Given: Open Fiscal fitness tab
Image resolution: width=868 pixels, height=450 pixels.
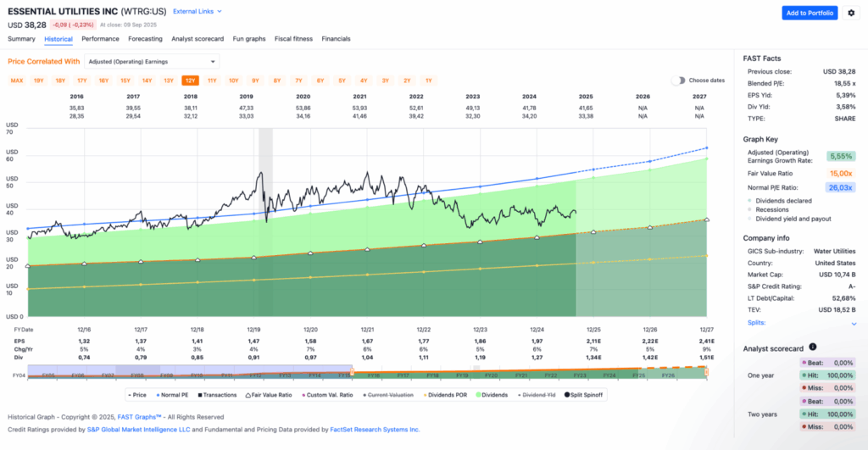Looking at the screenshot, I should [x=293, y=39].
